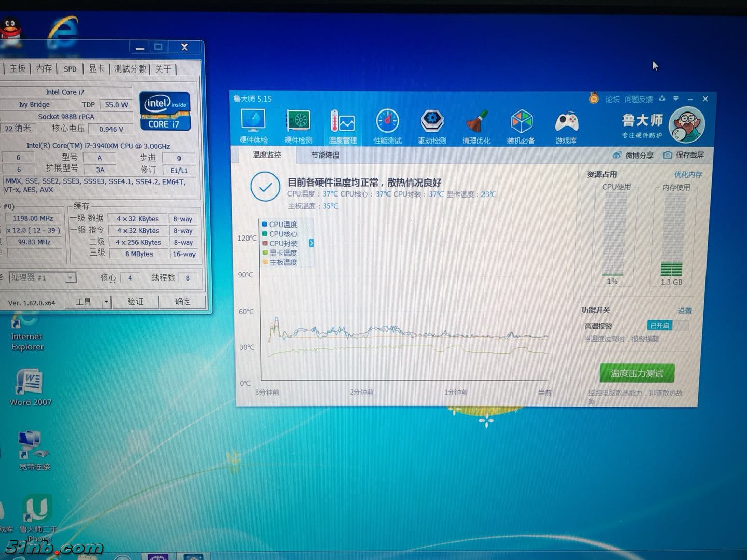The image size is (747, 560).
Task: Open 硬件体检 in the 鲁大师 toolbar
Action: click(x=253, y=127)
